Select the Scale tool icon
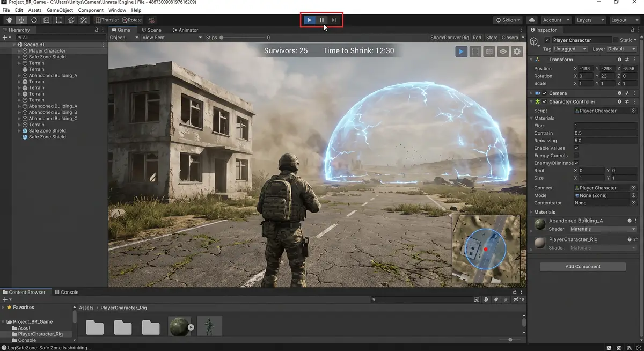This screenshot has height=351, width=644. coord(46,20)
